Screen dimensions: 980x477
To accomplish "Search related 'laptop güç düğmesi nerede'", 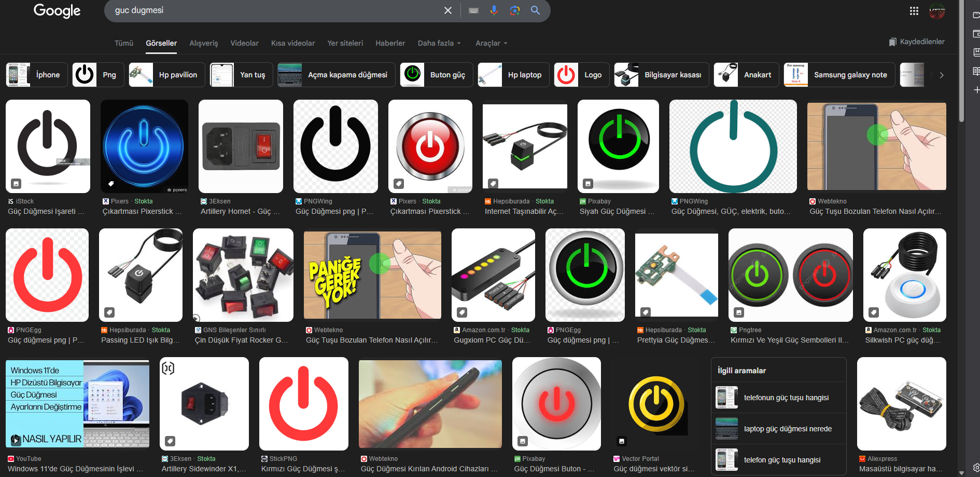I will 779,429.
